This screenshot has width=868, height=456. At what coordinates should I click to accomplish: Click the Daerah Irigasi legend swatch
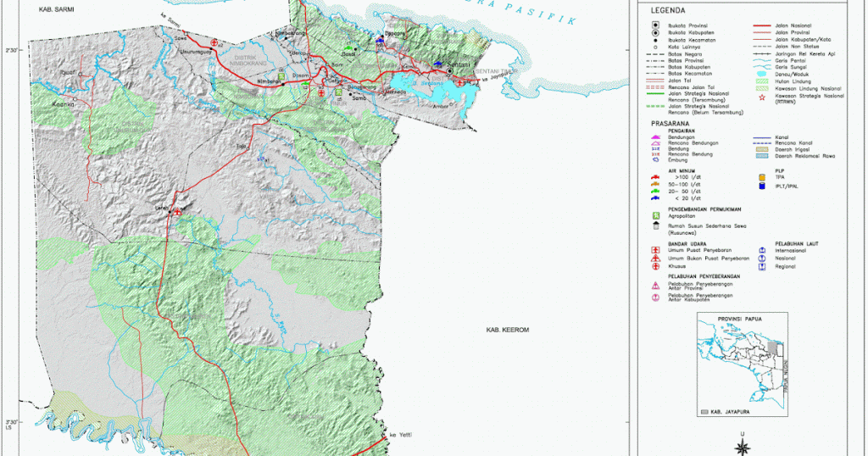(762, 149)
